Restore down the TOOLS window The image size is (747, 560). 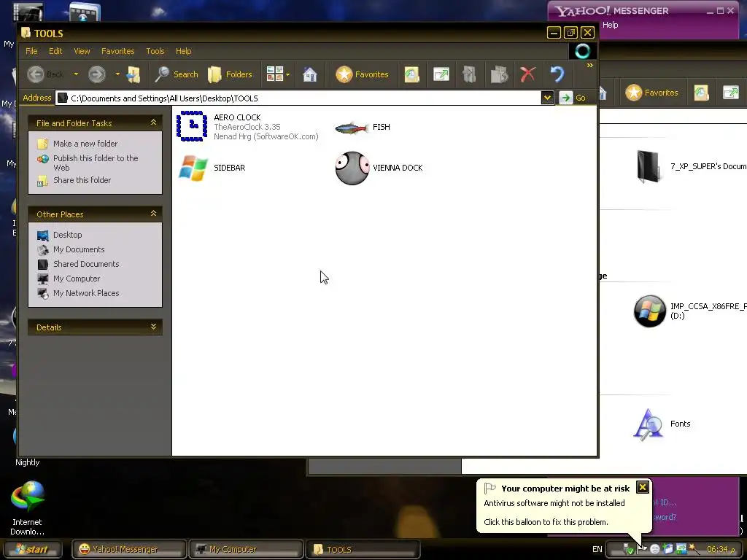coord(570,32)
